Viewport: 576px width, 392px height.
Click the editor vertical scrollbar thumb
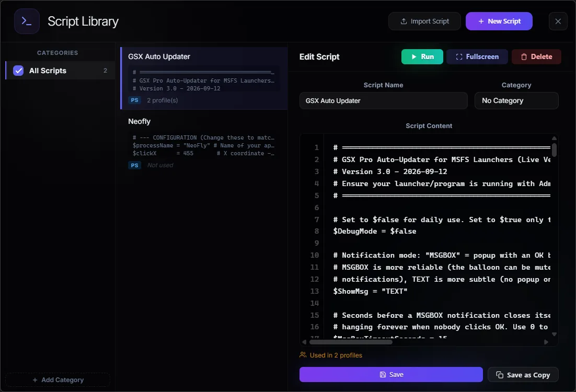554,149
